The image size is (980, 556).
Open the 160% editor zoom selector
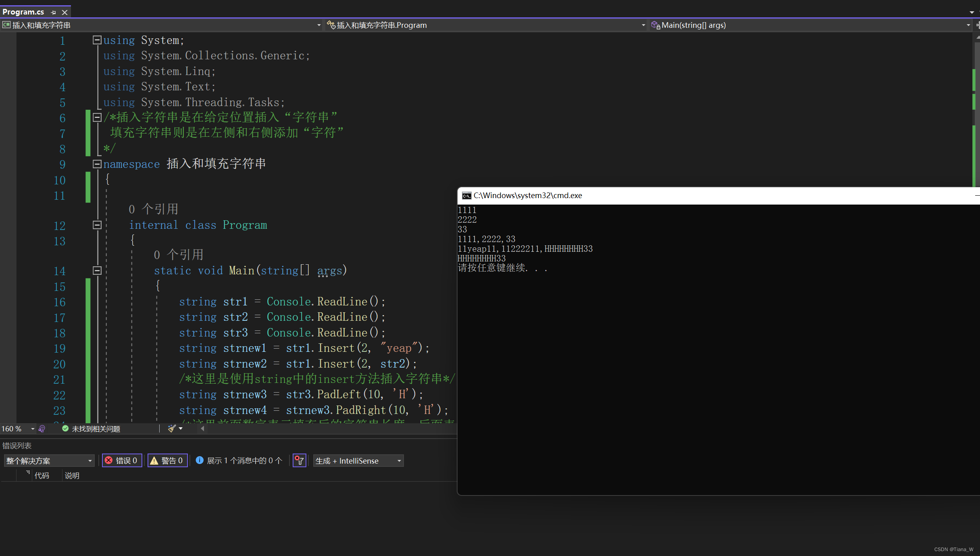click(x=16, y=428)
